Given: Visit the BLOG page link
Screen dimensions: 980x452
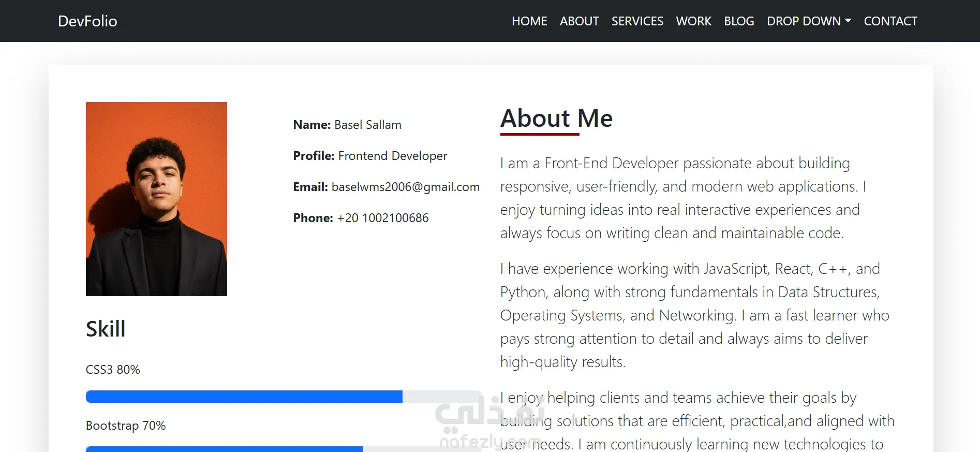Looking at the screenshot, I should (x=739, y=21).
